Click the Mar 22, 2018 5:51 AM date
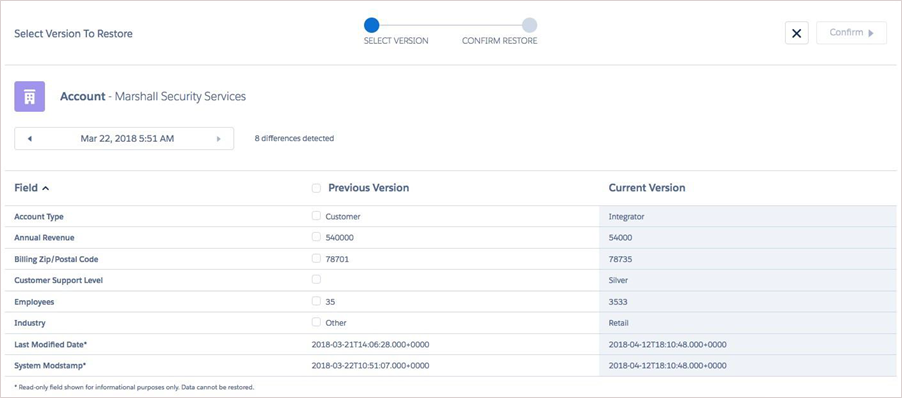 (x=127, y=139)
